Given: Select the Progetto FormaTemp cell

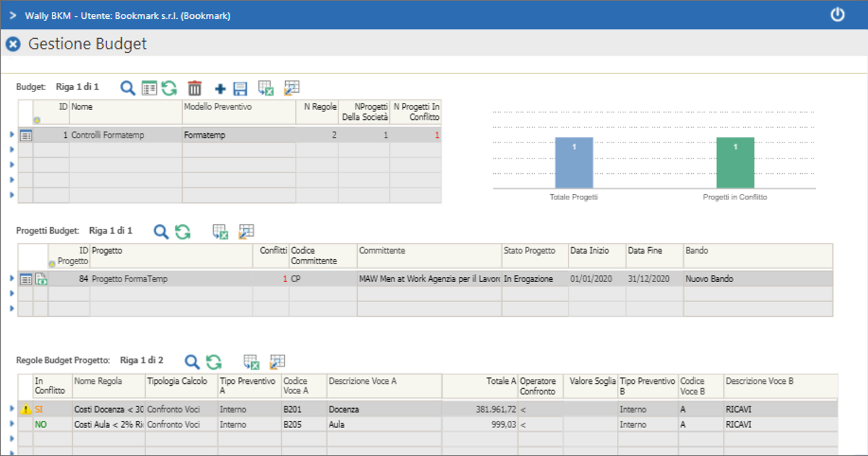Looking at the screenshot, I should [x=171, y=279].
